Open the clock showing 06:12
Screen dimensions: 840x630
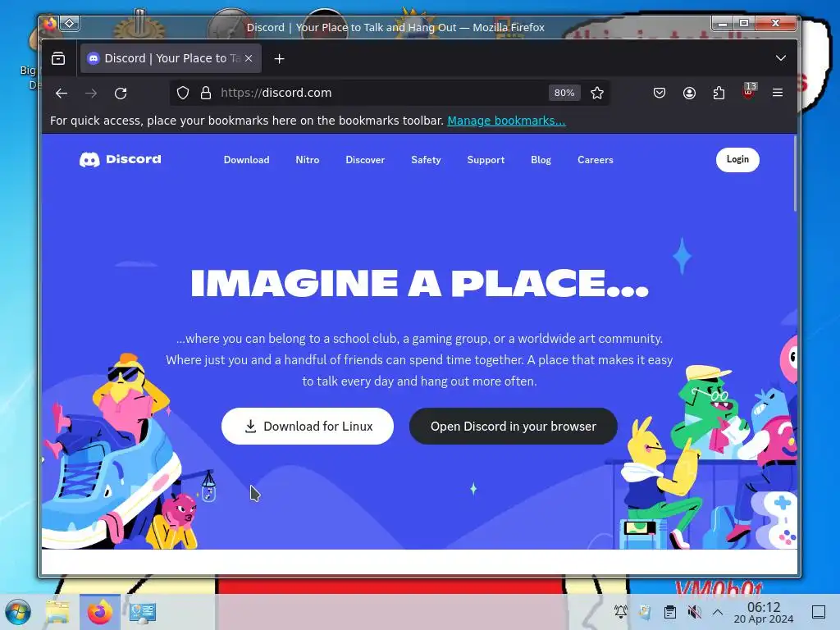point(764,612)
